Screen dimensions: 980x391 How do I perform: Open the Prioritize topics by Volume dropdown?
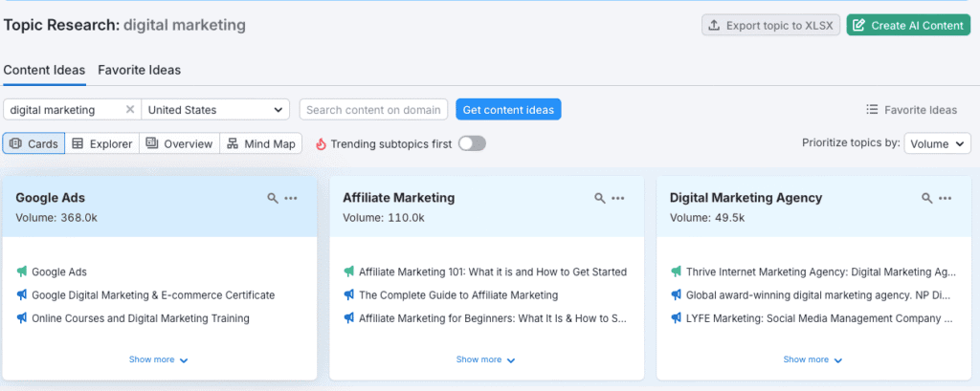pos(937,143)
